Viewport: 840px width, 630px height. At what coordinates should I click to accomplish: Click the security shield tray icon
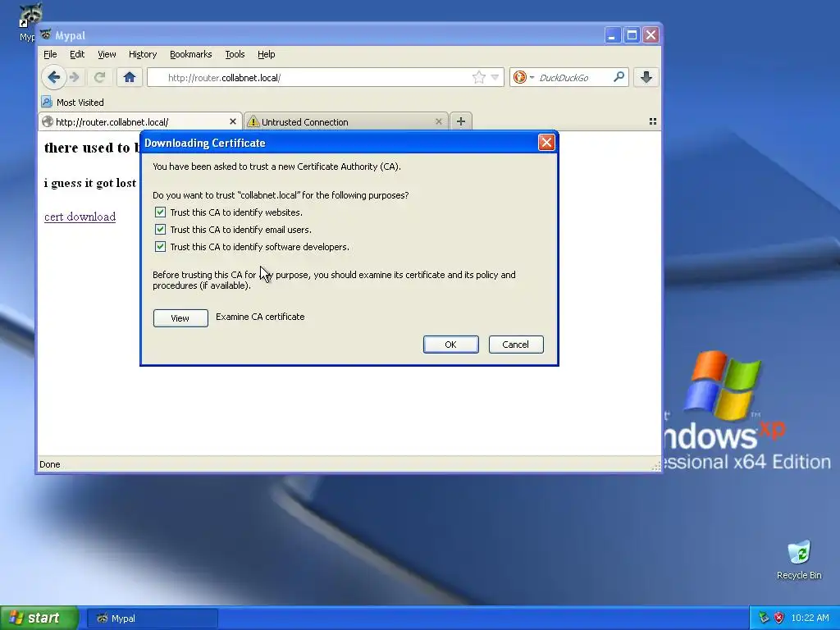(779, 618)
